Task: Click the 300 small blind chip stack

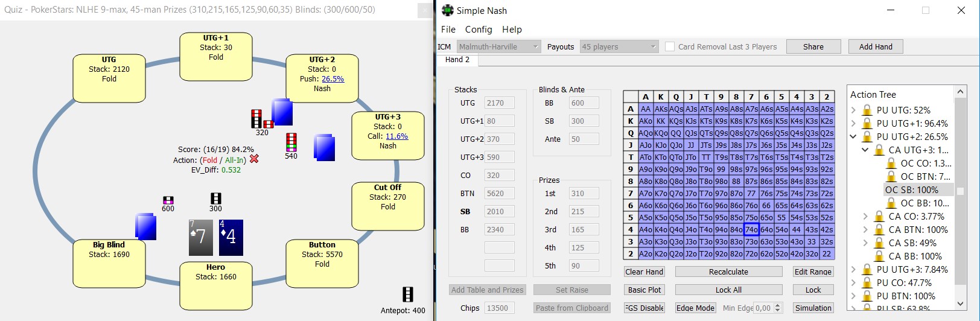Action: tap(215, 199)
